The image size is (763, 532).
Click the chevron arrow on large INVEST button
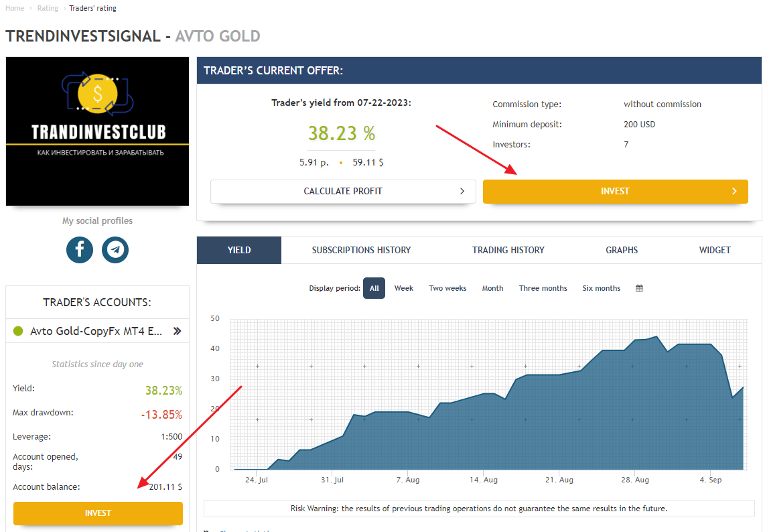[734, 191]
